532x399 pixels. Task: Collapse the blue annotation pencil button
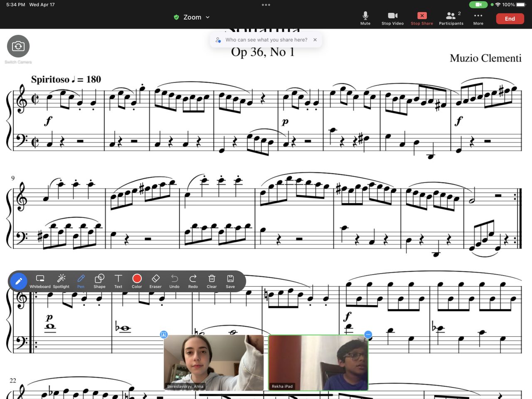(x=19, y=281)
